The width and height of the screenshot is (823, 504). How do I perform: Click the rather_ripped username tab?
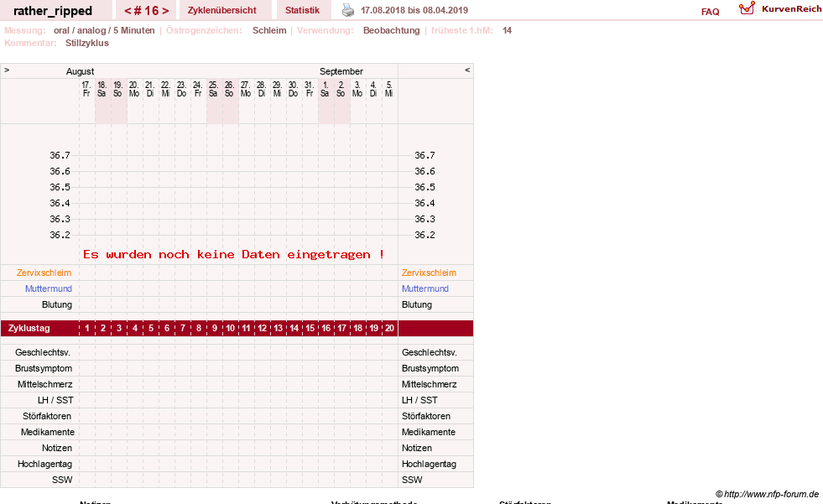53,11
